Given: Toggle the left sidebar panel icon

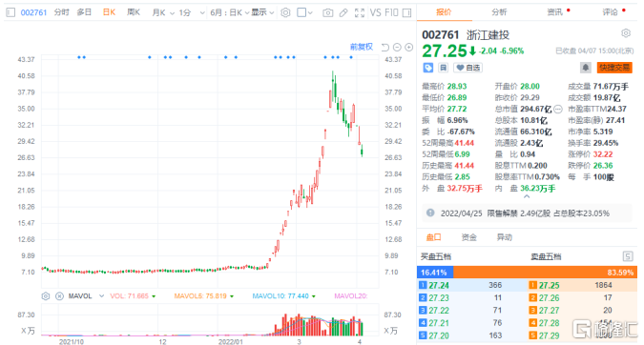Looking at the screenshot, I should click(10, 12).
